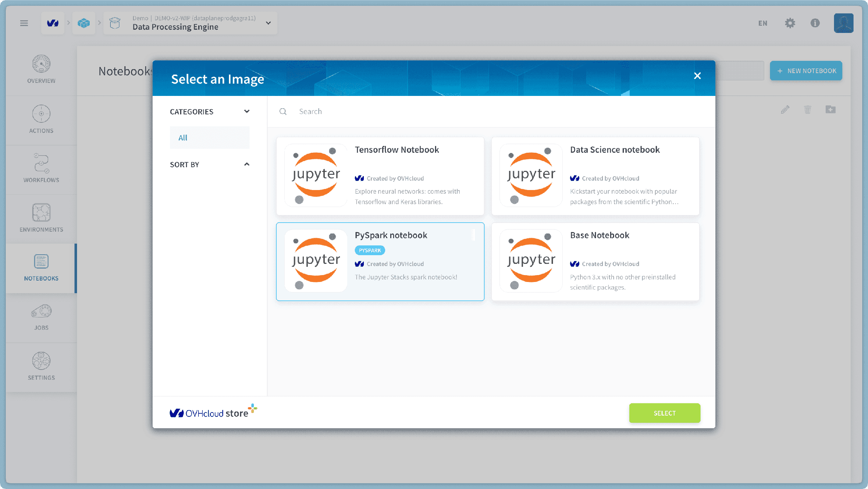
Task: Click OVHcloud logo on Base Notebook card
Action: [x=575, y=264]
